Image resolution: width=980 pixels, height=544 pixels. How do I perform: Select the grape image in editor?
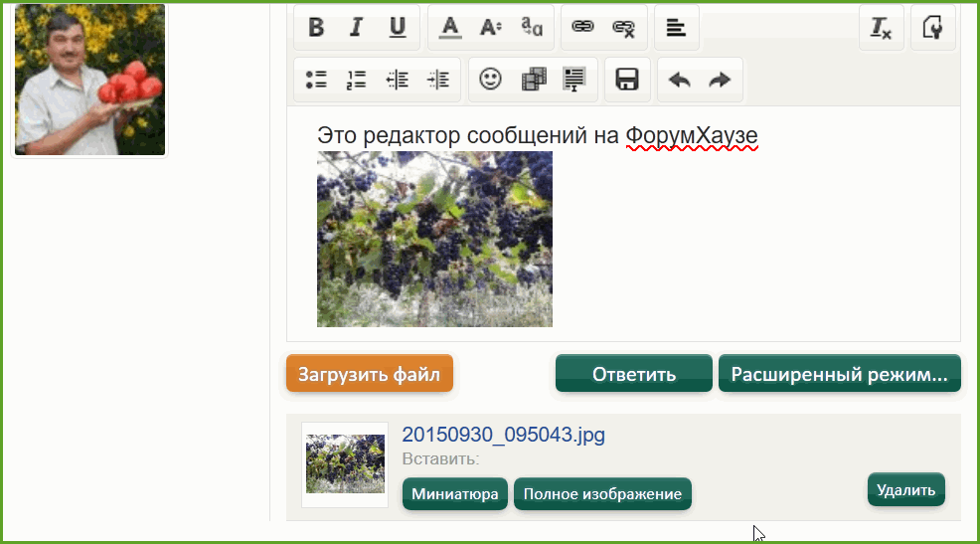click(x=434, y=239)
